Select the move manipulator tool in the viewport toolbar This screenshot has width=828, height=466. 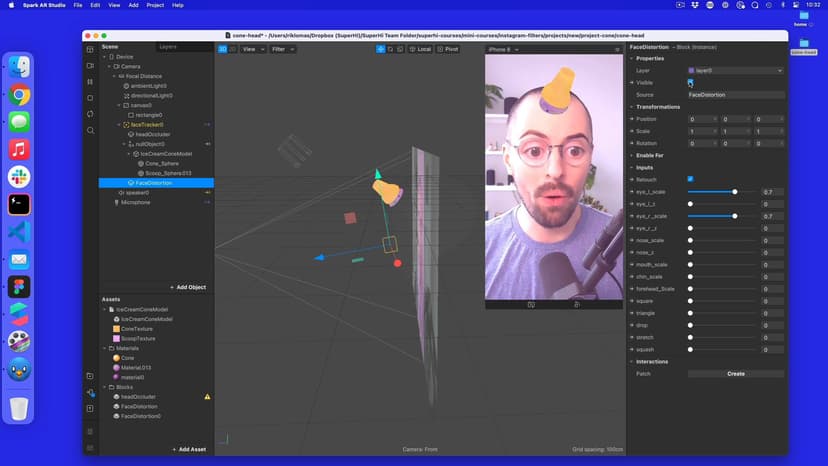(x=380, y=49)
